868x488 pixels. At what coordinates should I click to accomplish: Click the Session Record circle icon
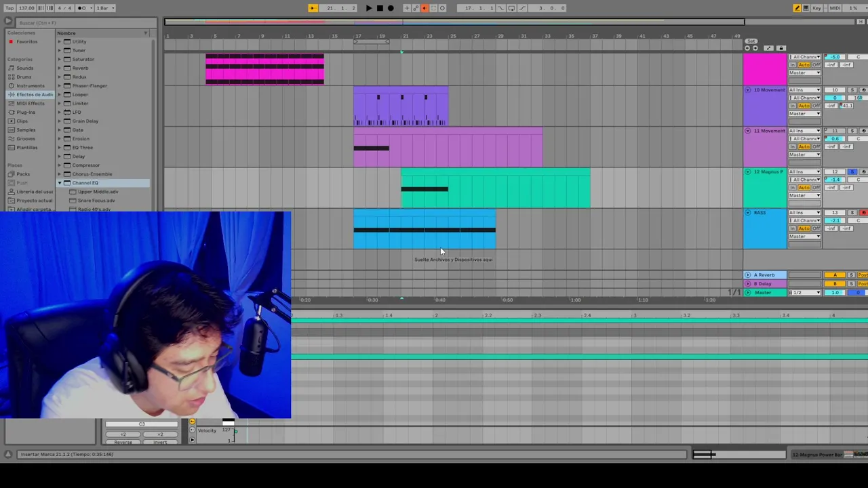click(x=442, y=8)
